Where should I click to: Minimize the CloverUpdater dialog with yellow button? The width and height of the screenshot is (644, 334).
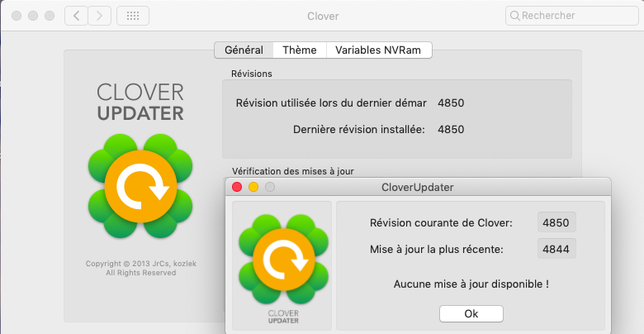253,187
